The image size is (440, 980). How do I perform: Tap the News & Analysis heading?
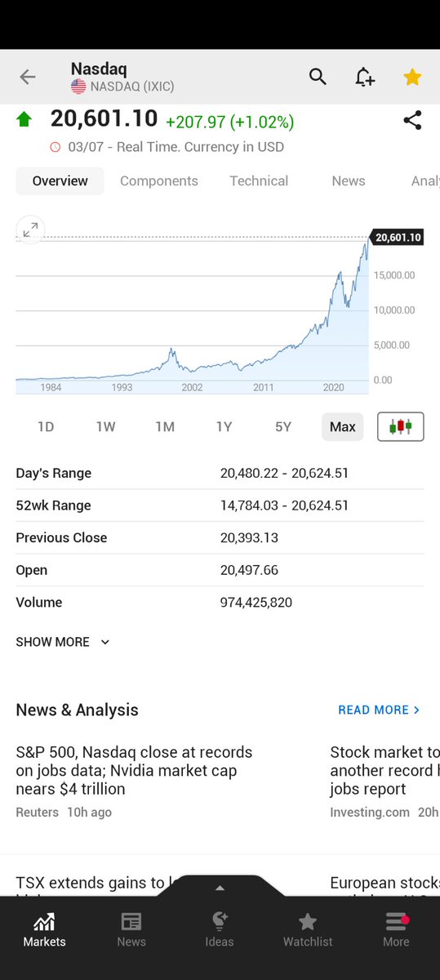78,710
